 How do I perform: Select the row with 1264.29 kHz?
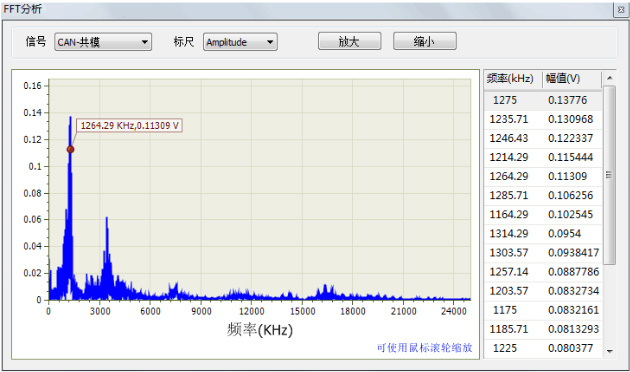tap(543, 176)
